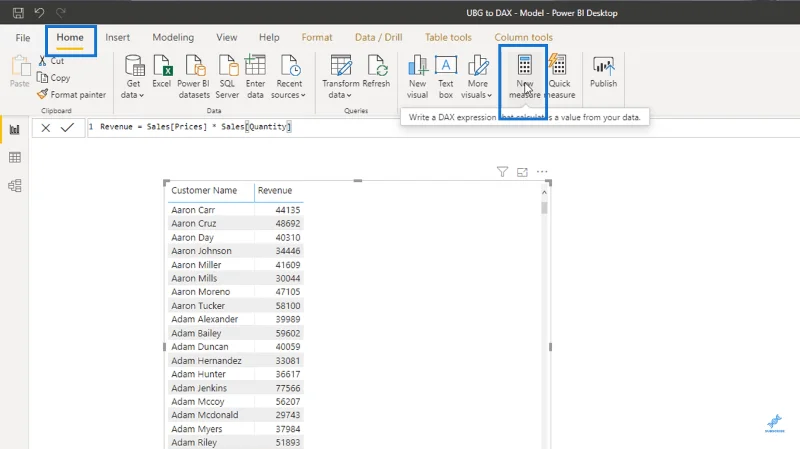Viewport: 800px width, 449px height.
Task: Open the More visuals dropdown
Action: point(477,77)
